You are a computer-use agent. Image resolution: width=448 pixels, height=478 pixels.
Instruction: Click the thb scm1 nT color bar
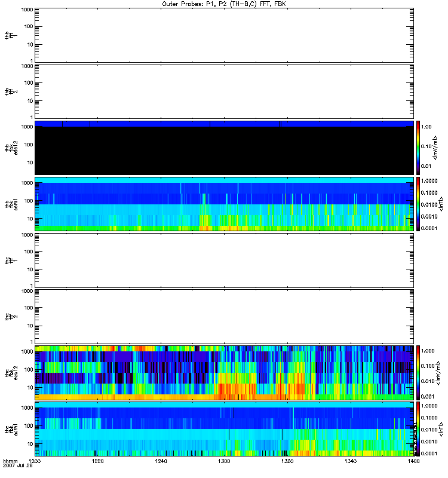[x=419, y=204]
